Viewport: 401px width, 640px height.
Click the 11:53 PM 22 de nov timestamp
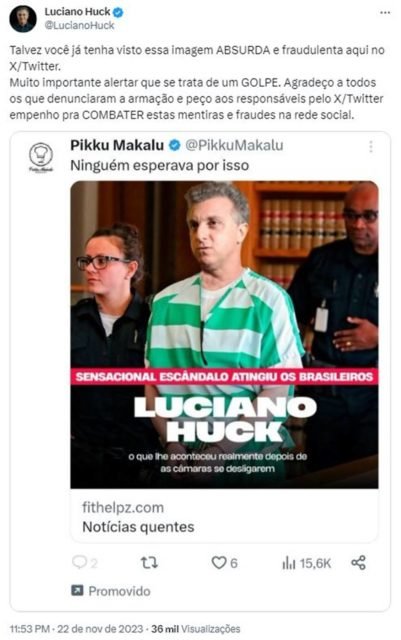coord(76,628)
